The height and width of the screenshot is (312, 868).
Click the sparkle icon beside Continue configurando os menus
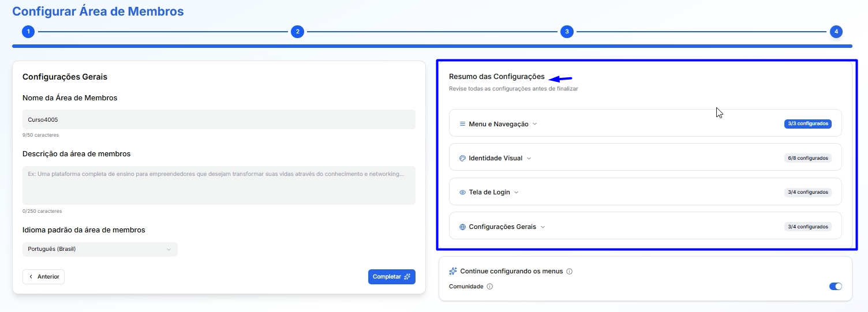453,271
